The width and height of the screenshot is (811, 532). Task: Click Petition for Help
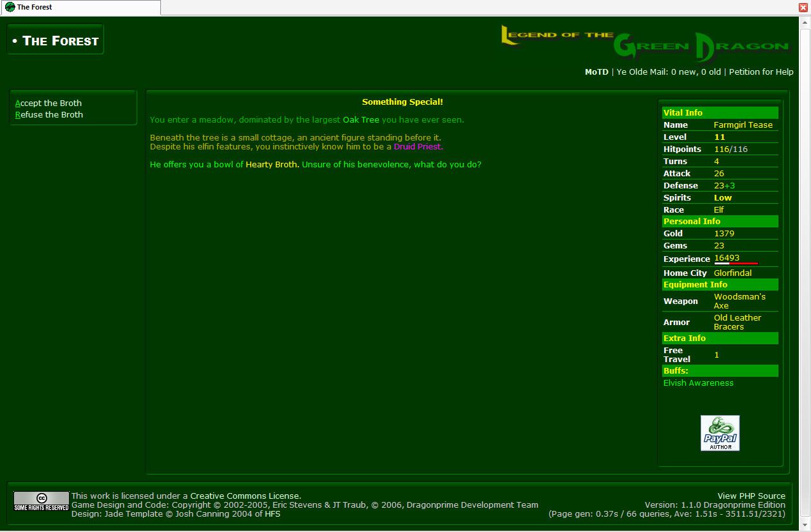(761, 72)
